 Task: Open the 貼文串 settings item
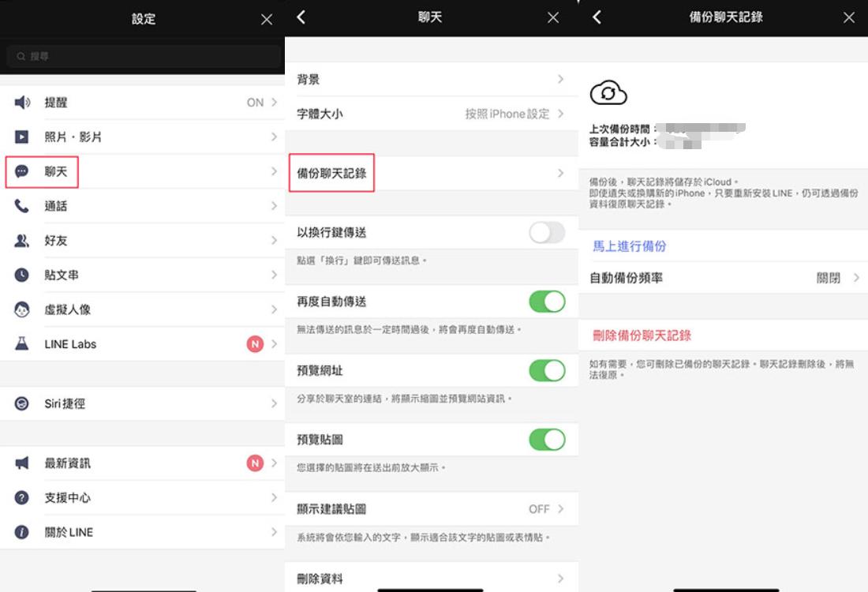pos(143,275)
